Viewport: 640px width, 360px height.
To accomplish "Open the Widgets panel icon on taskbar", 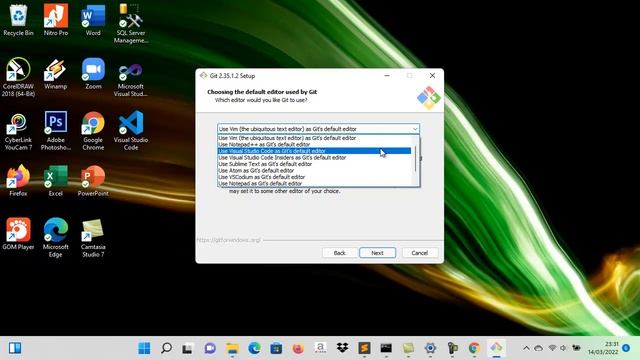I will coord(15,348).
